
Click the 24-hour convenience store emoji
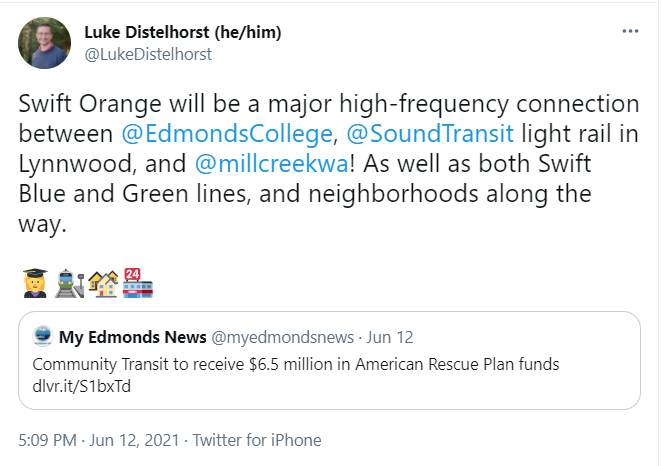(138, 283)
